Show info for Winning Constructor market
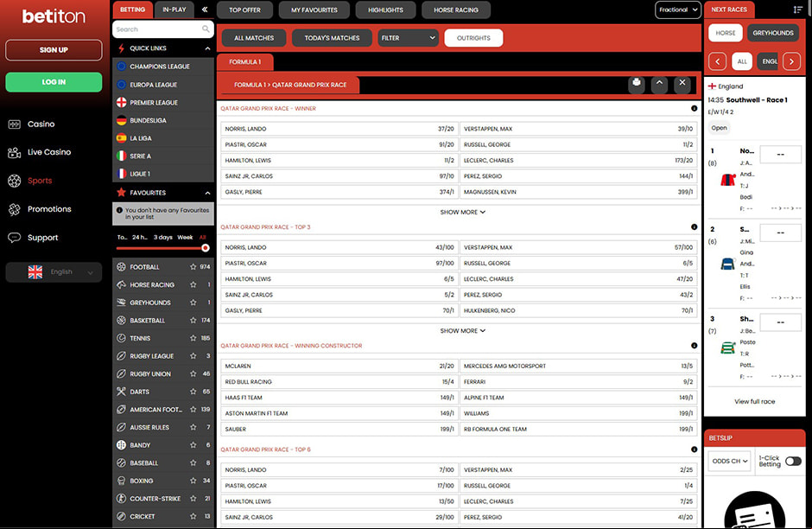The width and height of the screenshot is (812, 529). click(x=694, y=346)
